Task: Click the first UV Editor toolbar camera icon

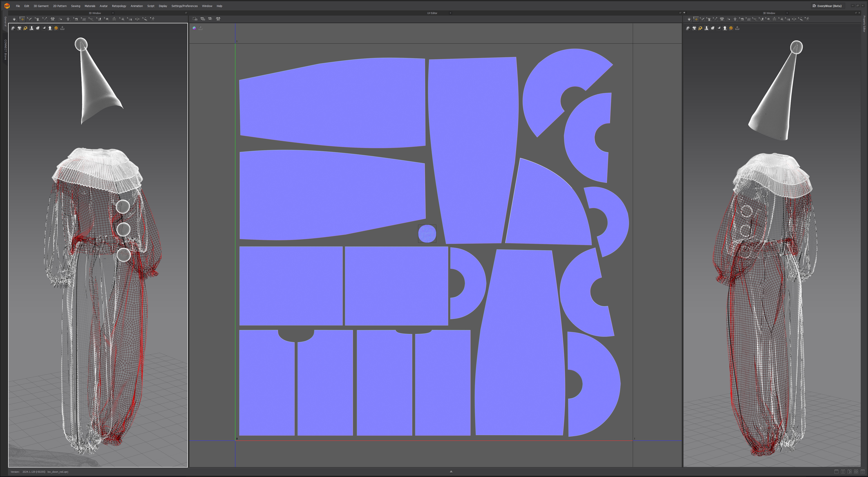Action: (195, 19)
